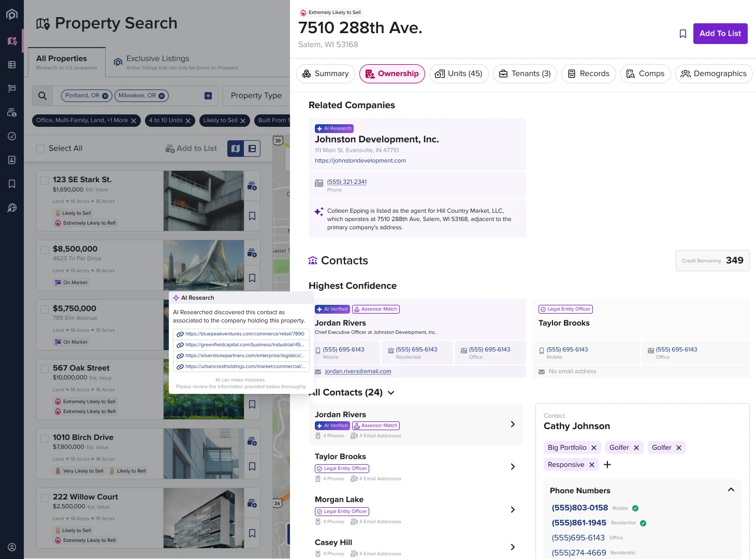Check the Select All checkbox
Image resolution: width=756 pixels, height=559 pixels.
click(x=40, y=149)
